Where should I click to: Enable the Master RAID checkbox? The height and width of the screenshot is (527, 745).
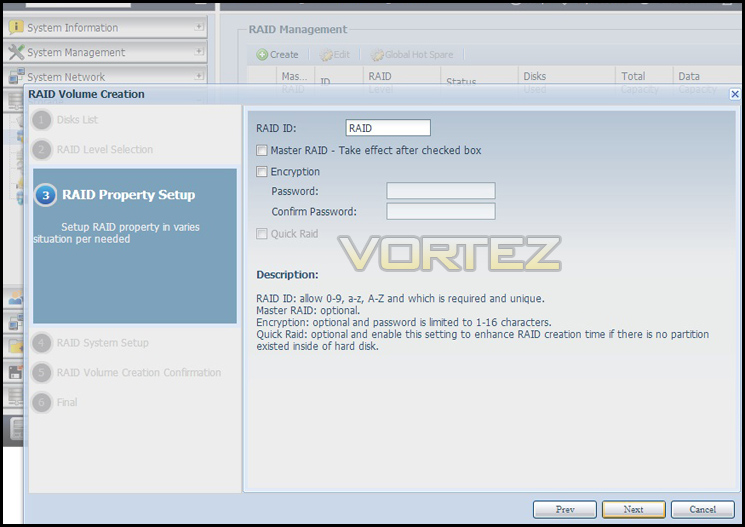[x=262, y=151]
